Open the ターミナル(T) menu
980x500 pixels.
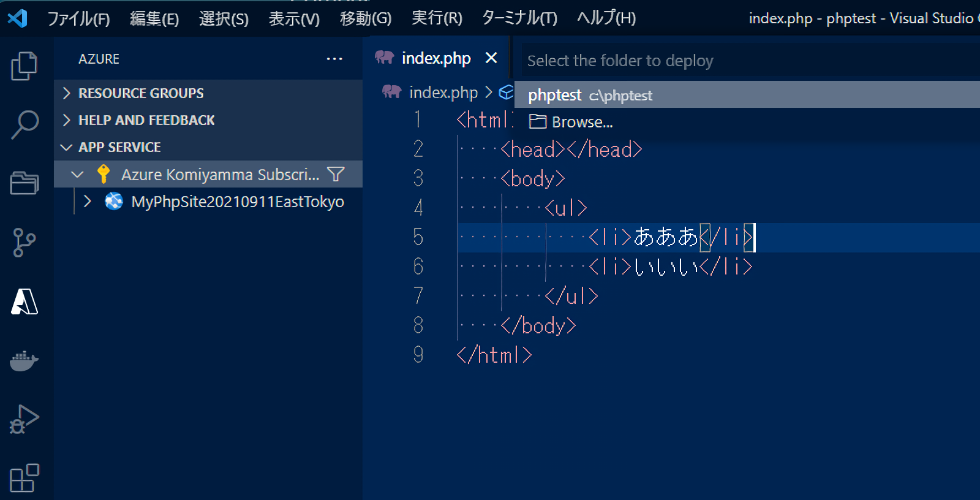point(519,18)
